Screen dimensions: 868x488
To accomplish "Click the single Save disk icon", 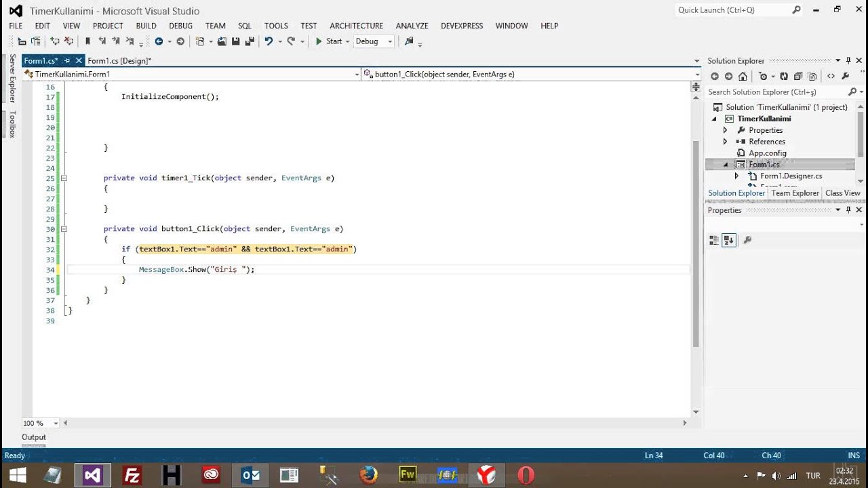I will 235,41.
